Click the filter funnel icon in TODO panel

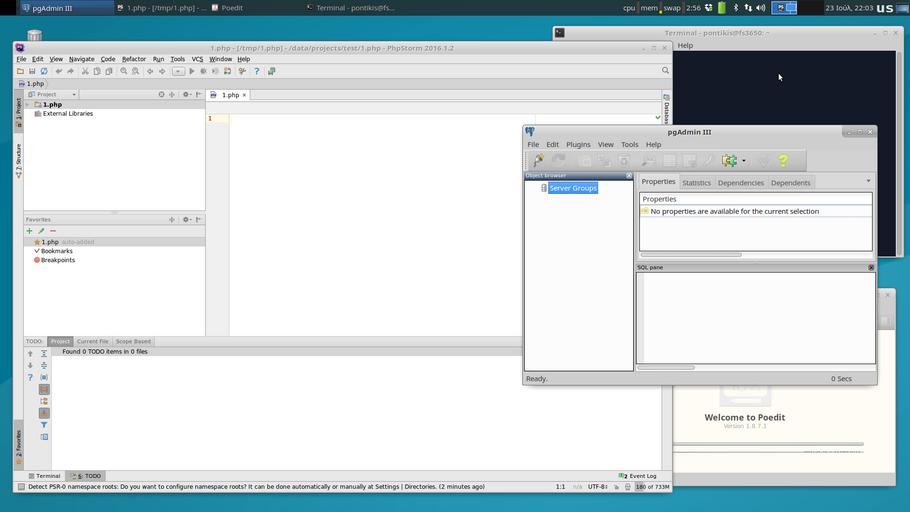(44, 425)
